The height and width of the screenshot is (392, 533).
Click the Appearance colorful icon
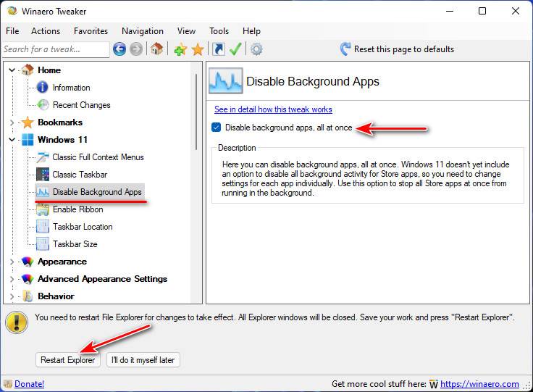click(28, 262)
